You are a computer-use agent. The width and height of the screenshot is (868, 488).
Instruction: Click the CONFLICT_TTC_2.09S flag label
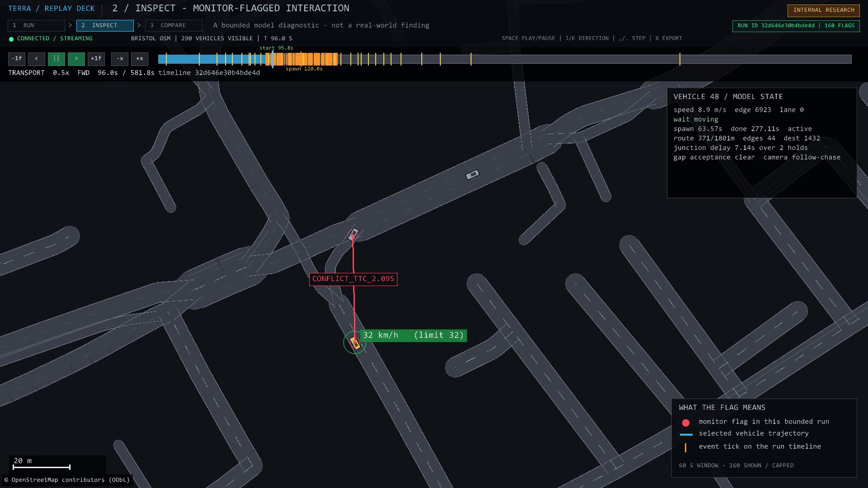click(x=353, y=279)
